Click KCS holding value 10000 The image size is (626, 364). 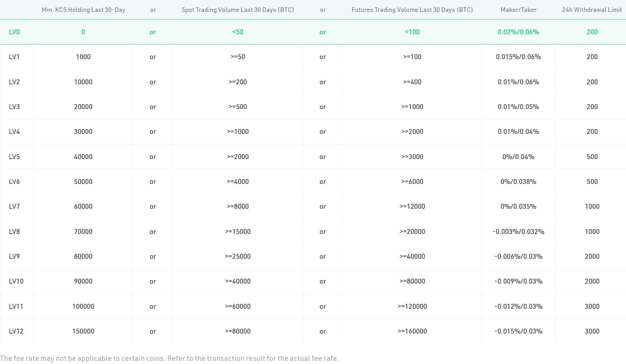83,82
